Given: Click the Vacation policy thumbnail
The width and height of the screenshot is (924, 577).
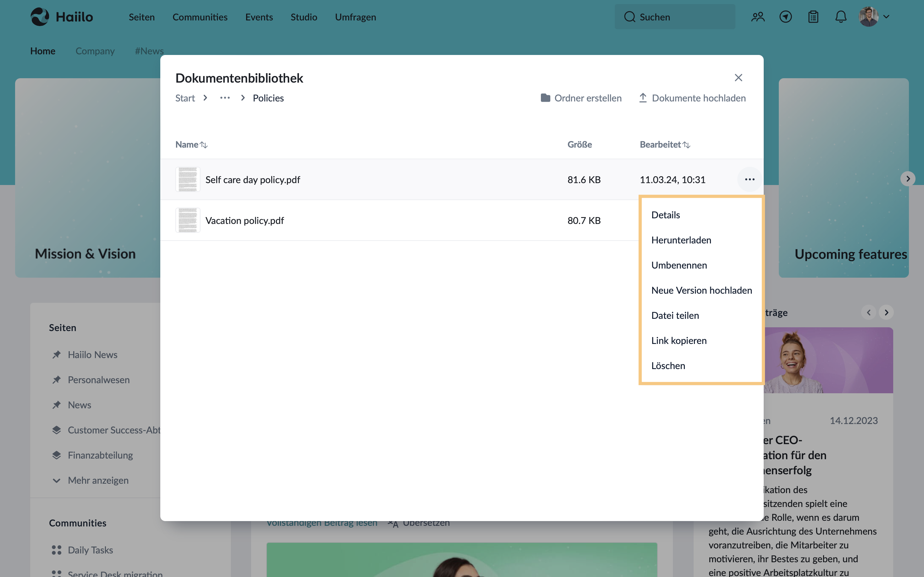Looking at the screenshot, I should coord(188,220).
